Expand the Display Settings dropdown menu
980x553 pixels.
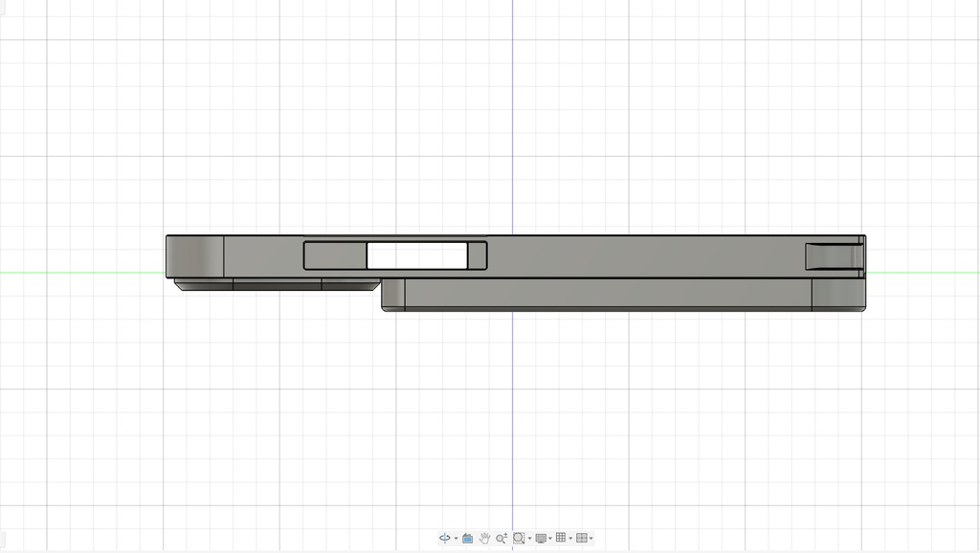click(x=550, y=538)
